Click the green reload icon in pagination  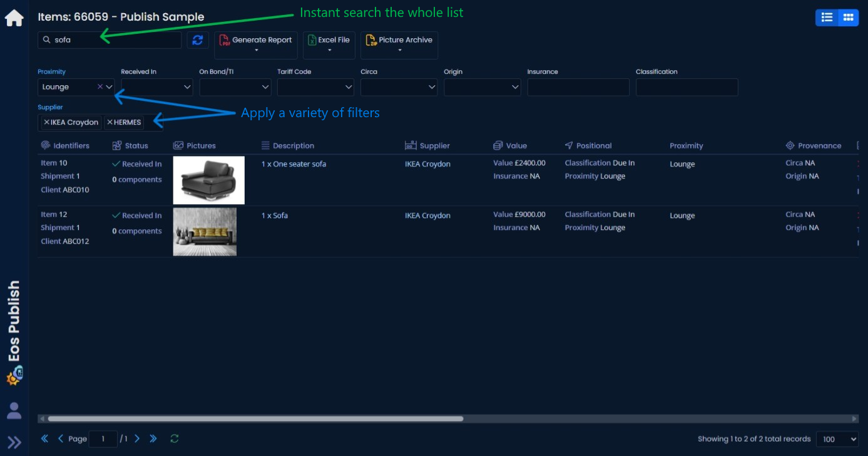[175, 438]
